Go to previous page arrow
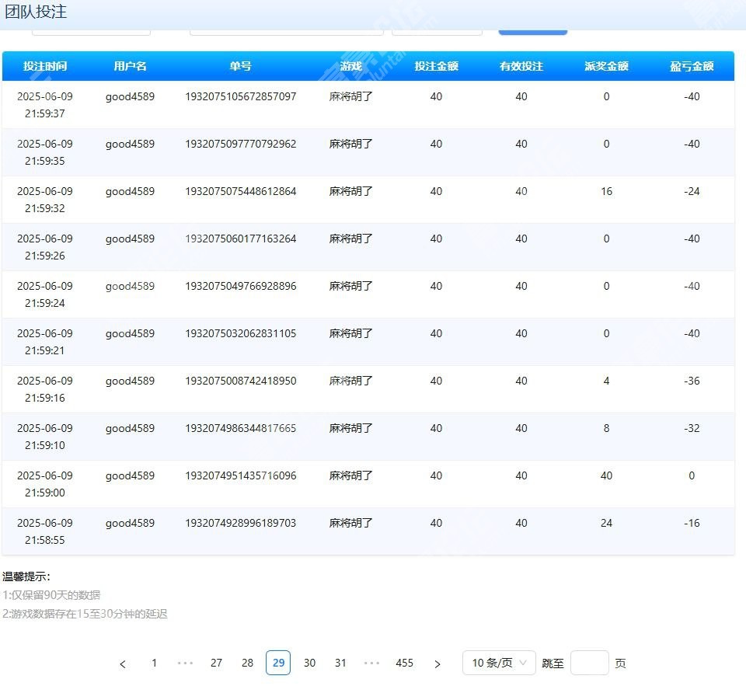The width and height of the screenshot is (746, 700). click(x=123, y=663)
